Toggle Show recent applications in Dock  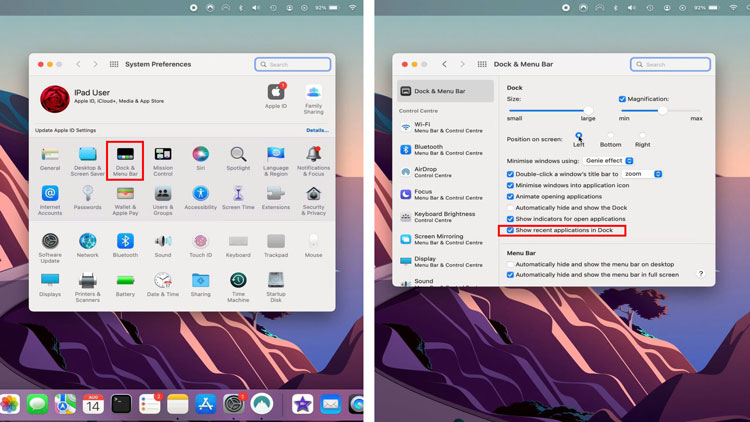point(510,230)
